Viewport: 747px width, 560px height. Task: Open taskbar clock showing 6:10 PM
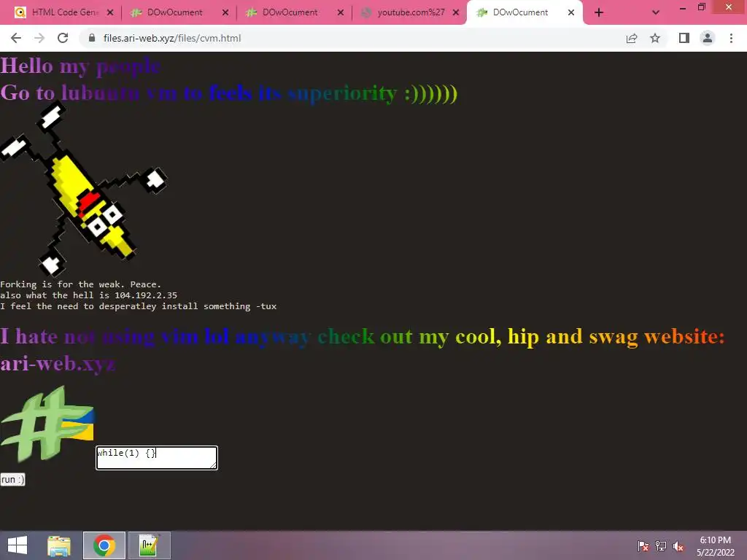[x=715, y=546]
